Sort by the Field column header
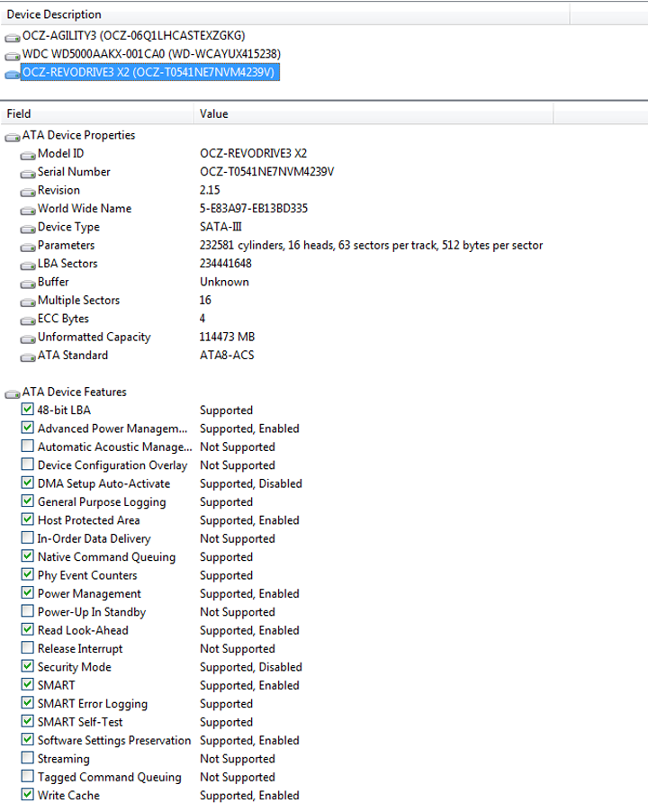Image resolution: width=648 pixels, height=812 pixels. pyautogui.click(x=97, y=114)
